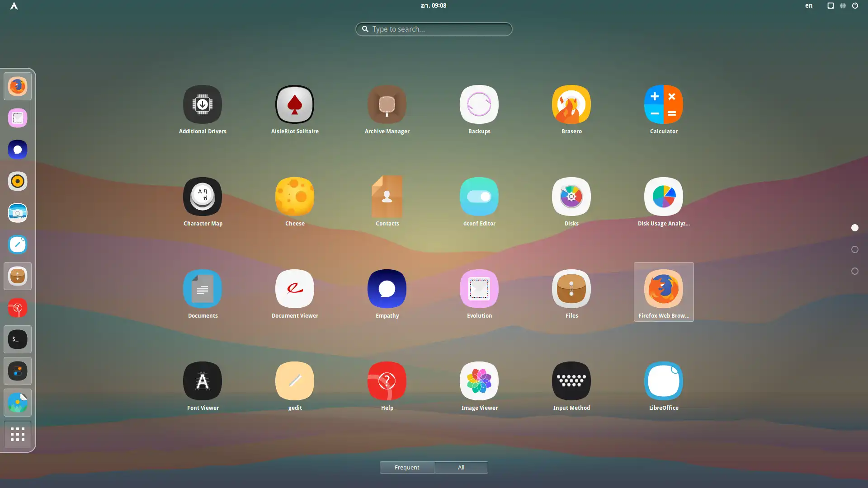Open Firefox Web Browser
868x488 pixels.
[664, 288]
